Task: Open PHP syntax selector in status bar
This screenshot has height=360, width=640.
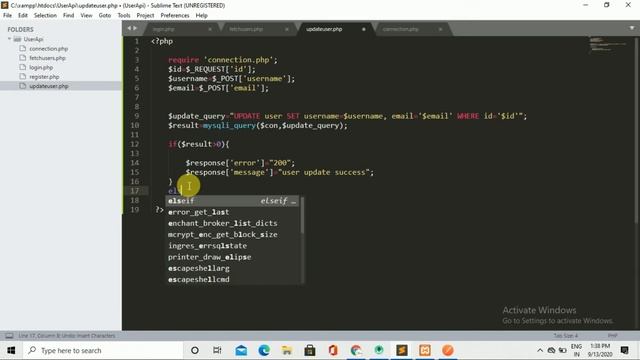Action: point(612,336)
